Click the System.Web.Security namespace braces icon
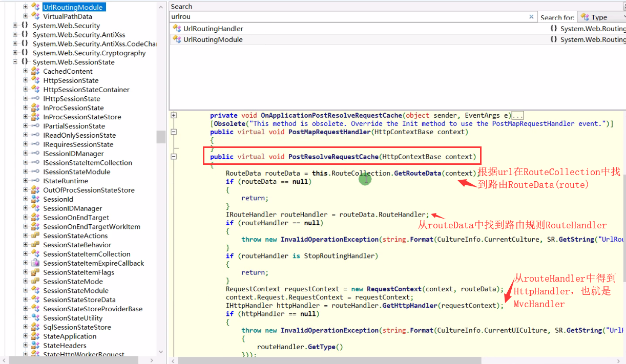This screenshot has height=364, width=626. click(x=25, y=26)
